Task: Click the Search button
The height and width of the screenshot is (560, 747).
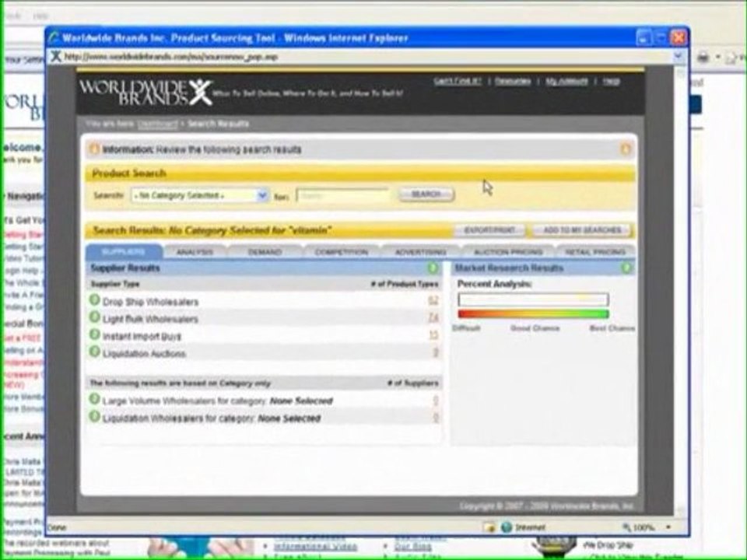Action: pyautogui.click(x=426, y=194)
